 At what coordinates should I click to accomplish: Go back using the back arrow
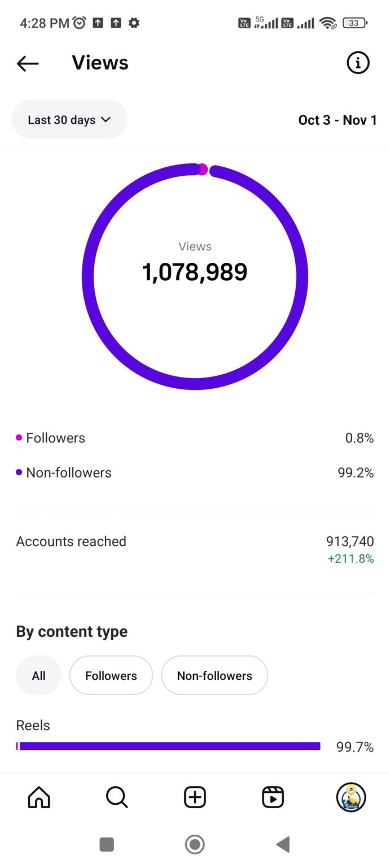[x=27, y=63]
